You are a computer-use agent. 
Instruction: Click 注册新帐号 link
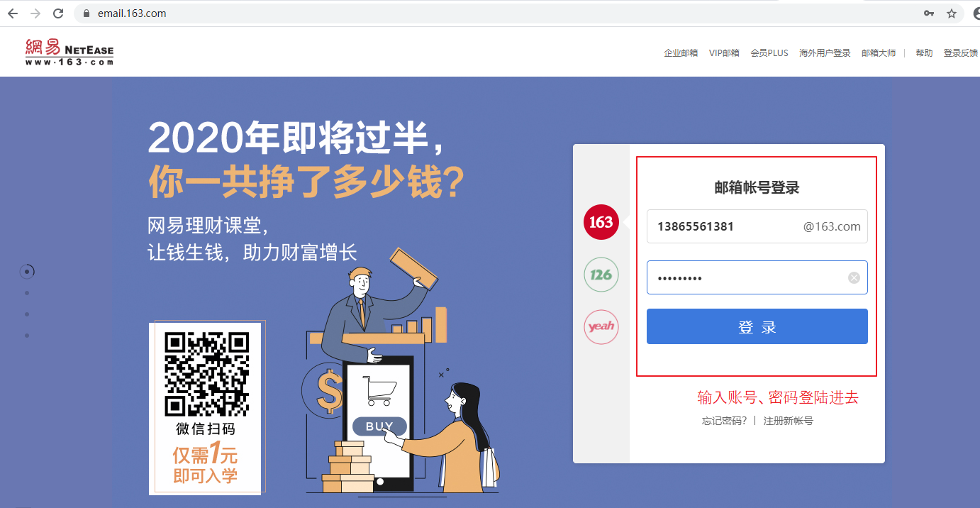(x=789, y=421)
